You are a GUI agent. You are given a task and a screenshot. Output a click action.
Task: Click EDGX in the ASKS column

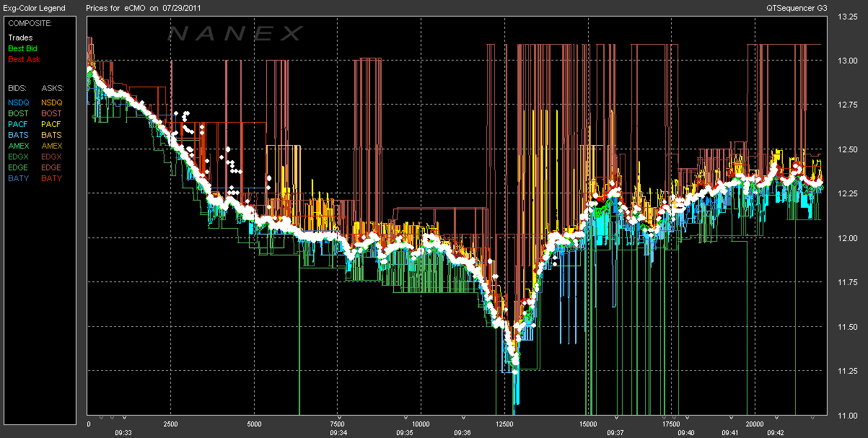pyautogui.click(x=52, y=157)
